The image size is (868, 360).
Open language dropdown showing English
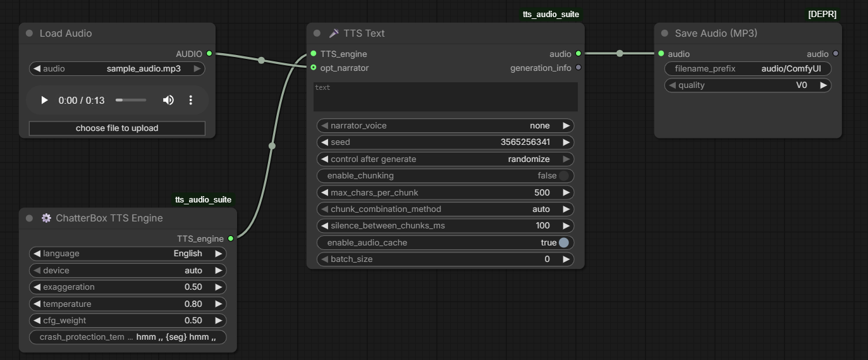click(x=128, y=254)
